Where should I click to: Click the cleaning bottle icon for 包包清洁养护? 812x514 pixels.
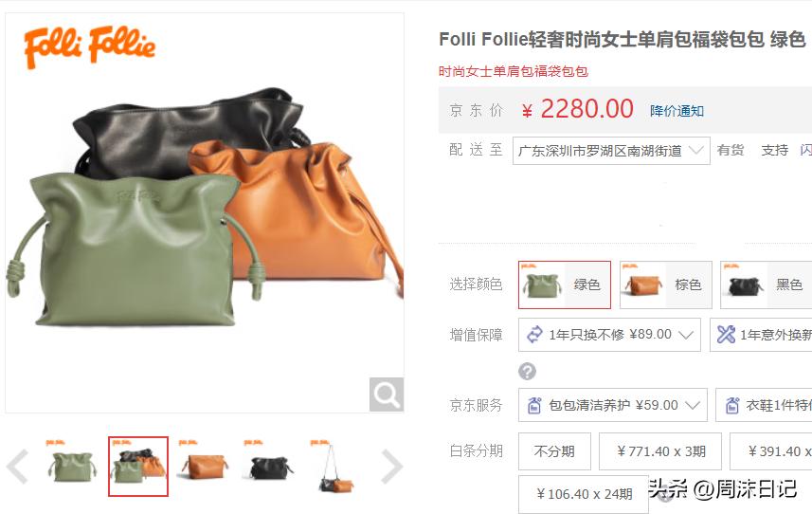[534, 405]
